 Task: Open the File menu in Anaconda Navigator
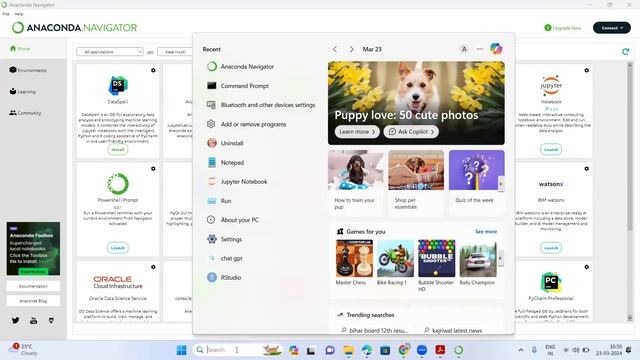pyautogui.click(x=6, y=14)
